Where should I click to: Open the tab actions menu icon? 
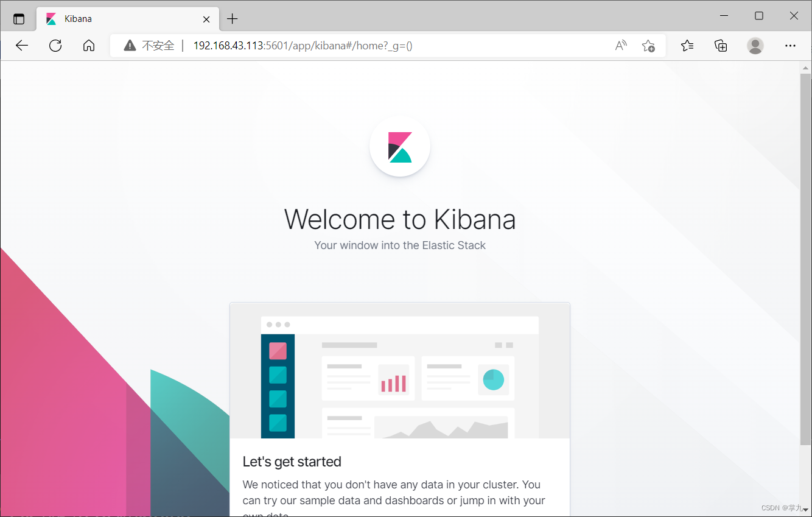click(x=19, y=19)
